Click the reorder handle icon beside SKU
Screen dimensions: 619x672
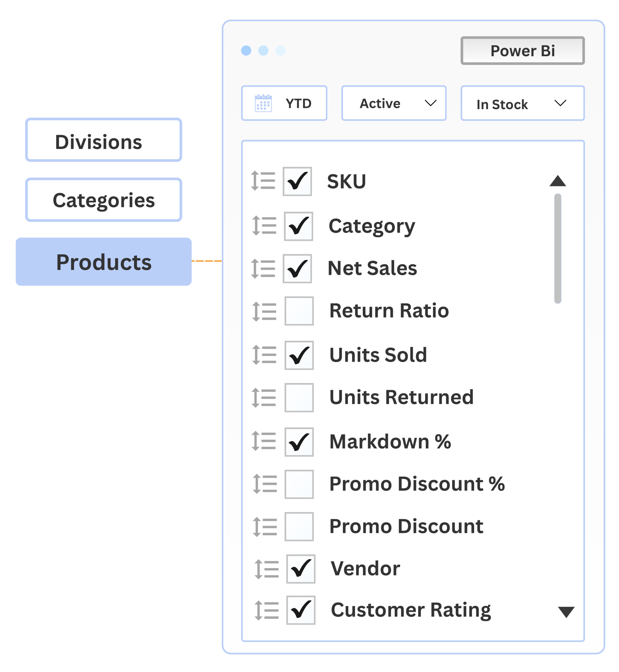[263, 181]
